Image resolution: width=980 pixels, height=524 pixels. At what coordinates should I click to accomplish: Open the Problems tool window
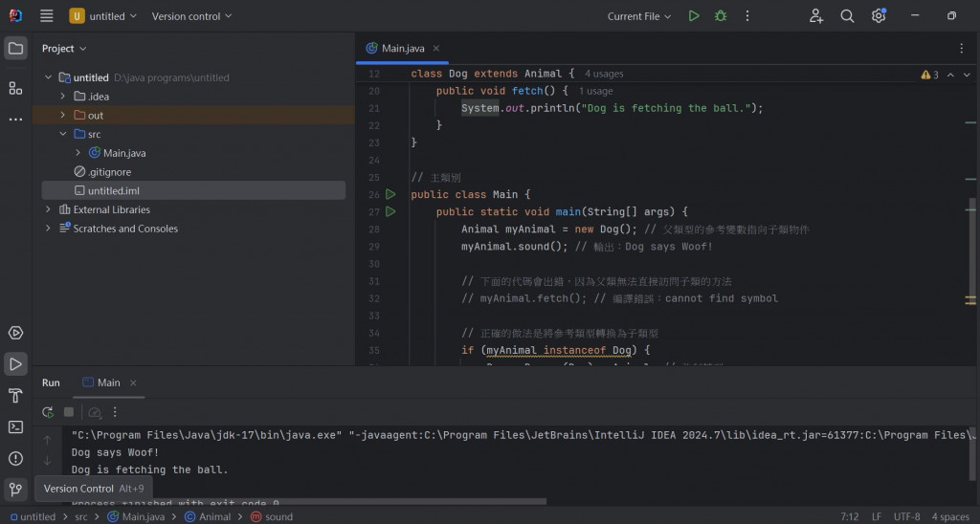coord(15,458)
